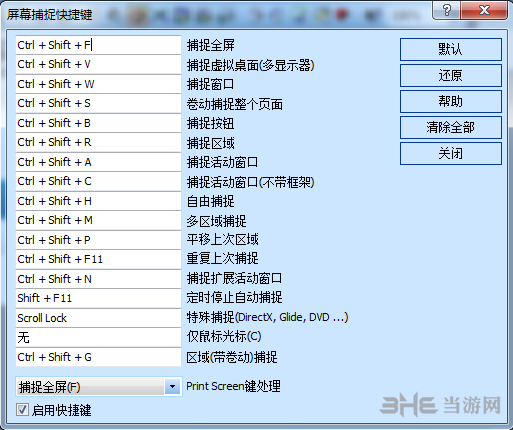The height and width of the screenshot is (430, 513).
Task: Click the 仅鼠标光标(C) label
Action: coord(224,337)
